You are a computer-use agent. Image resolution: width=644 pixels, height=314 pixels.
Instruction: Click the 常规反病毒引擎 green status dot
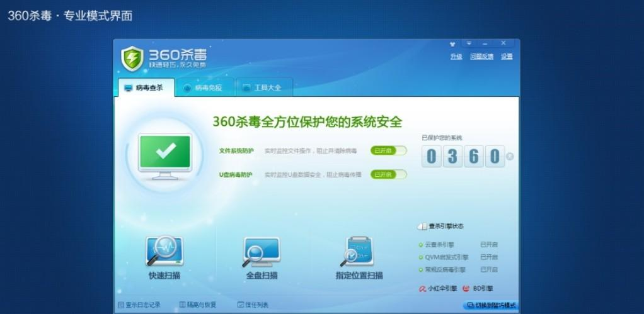[420, 270]
